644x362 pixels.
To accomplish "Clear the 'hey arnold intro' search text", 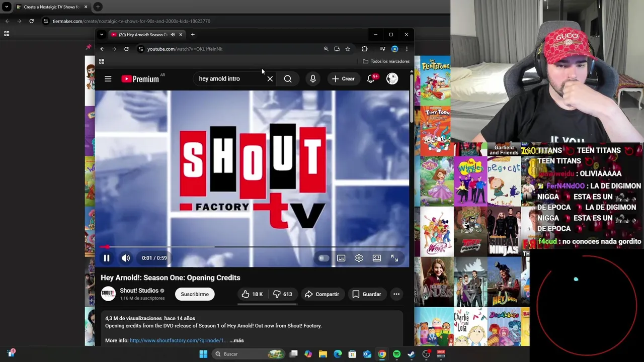I will tap(270, 79).
